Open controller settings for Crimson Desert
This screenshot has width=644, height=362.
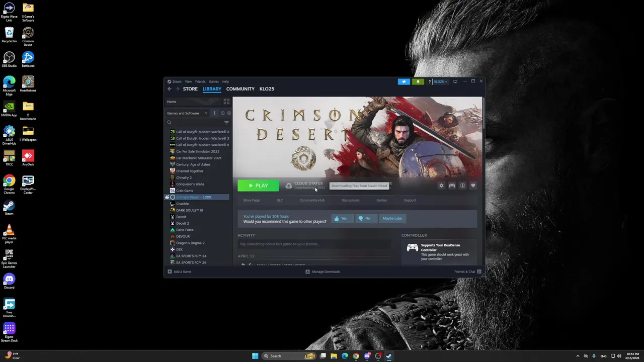point(452,186)
